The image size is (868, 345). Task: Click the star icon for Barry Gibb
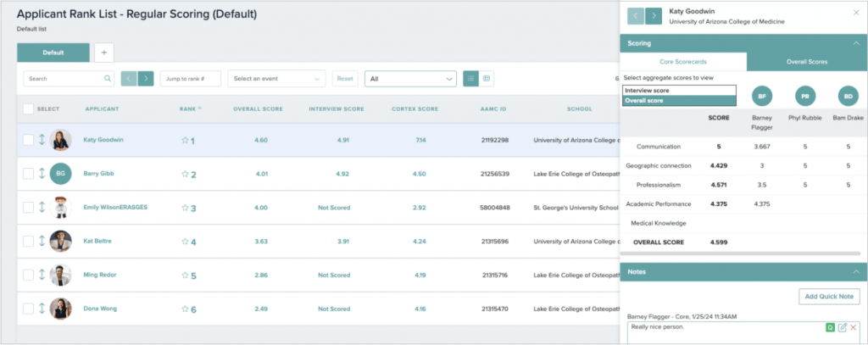pos(185,175)
